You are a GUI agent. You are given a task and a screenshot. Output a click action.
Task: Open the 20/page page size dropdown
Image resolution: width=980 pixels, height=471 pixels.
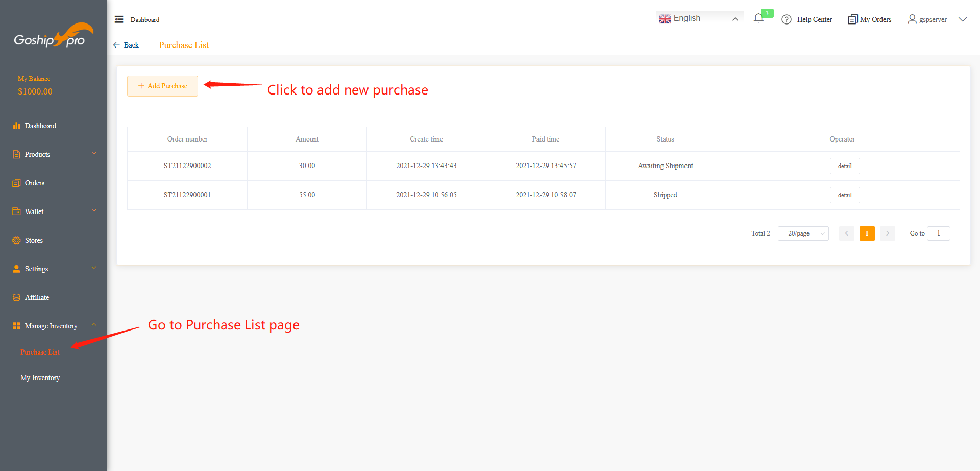(x=803, y=233)
